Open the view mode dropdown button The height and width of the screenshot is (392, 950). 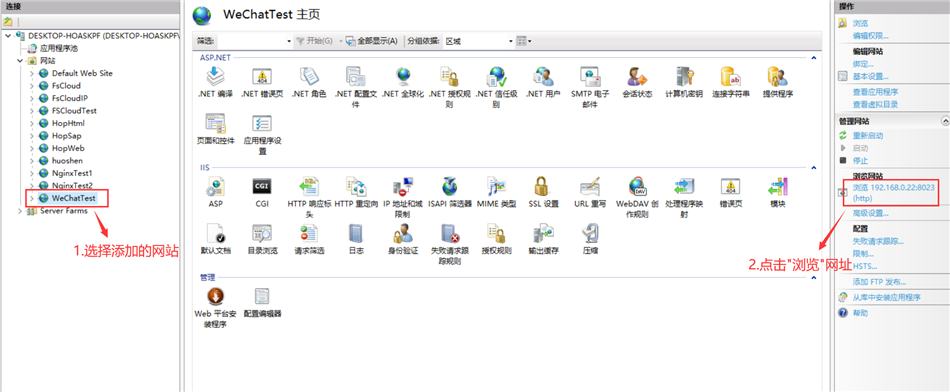coord(523,41)
